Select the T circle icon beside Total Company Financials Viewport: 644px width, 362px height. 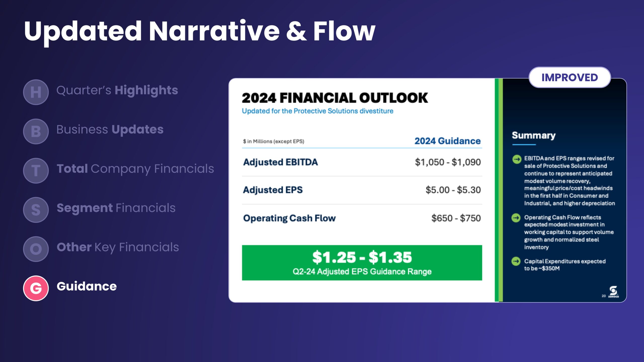36,170
